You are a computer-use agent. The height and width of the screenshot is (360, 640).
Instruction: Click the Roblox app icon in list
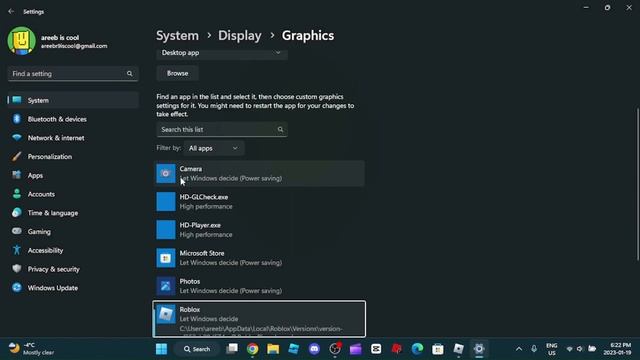tap(166, 314)
